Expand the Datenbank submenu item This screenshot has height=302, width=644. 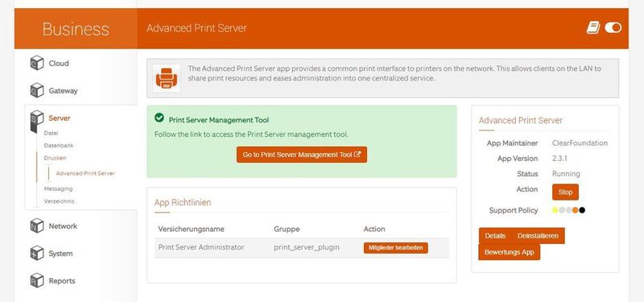58,146
